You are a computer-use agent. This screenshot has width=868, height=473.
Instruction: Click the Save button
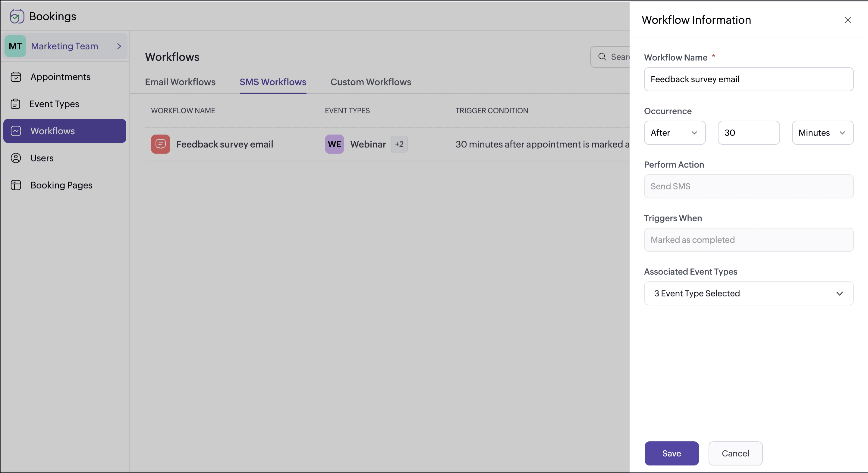point(671,453)
